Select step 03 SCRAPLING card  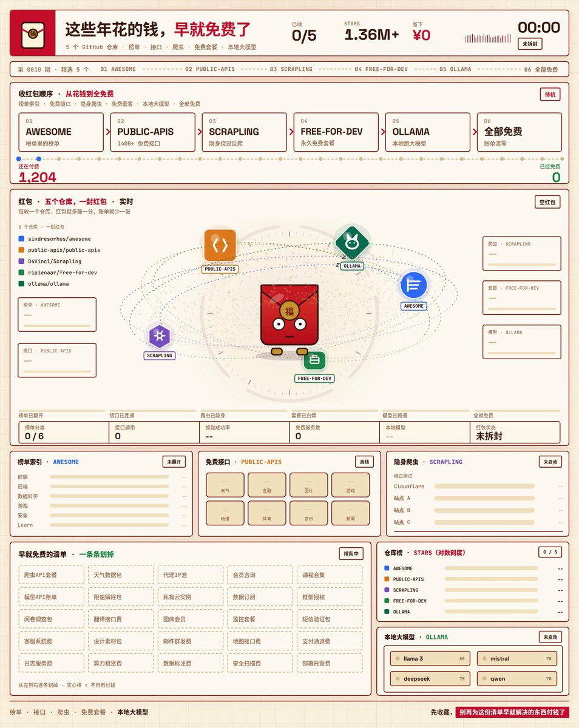pos(244,132)
